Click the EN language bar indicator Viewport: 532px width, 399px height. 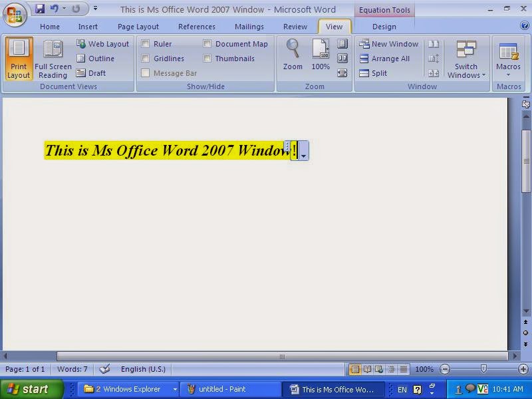pos(402,389)
